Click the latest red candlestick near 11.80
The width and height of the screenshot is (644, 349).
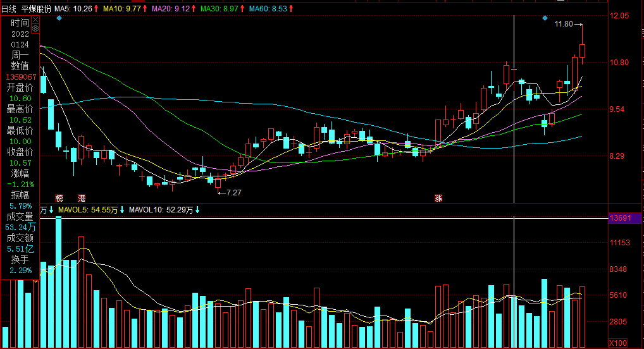[582, 51]
